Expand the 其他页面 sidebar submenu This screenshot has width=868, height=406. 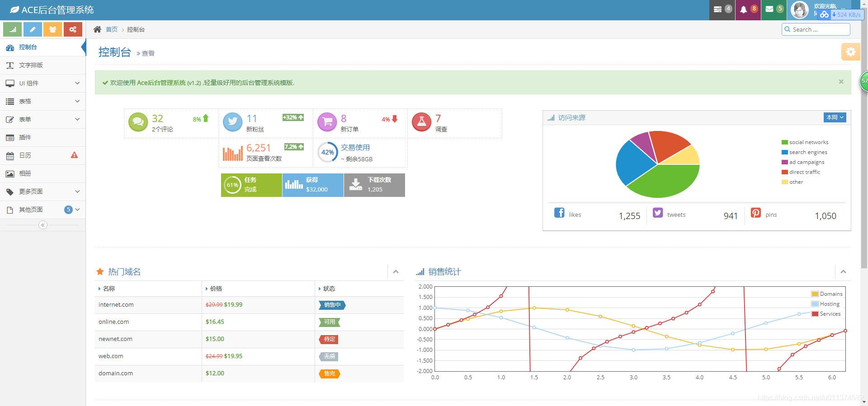(x=43, y=210)
